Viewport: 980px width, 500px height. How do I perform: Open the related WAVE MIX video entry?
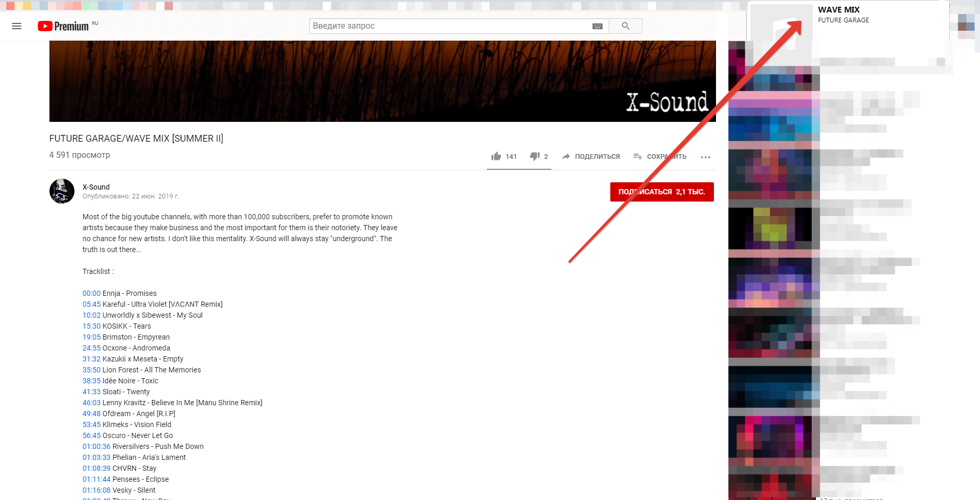coord(839,9)
